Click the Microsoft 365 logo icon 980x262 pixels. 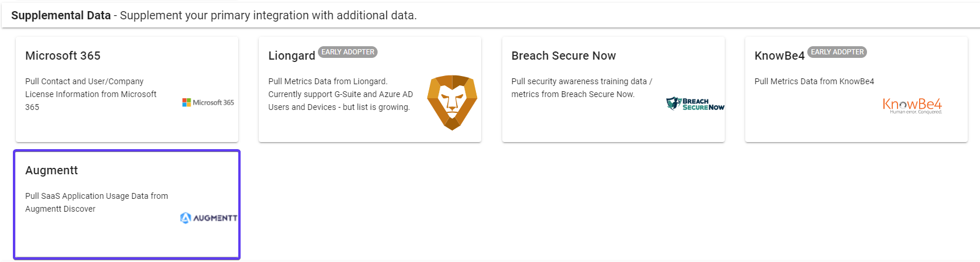pyautogui.click(x=208, y=102)
